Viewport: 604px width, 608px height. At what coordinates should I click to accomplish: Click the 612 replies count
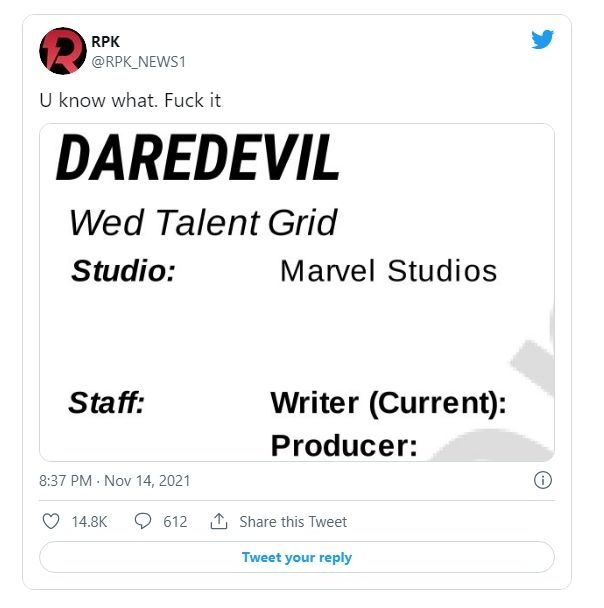pos(175,521)
